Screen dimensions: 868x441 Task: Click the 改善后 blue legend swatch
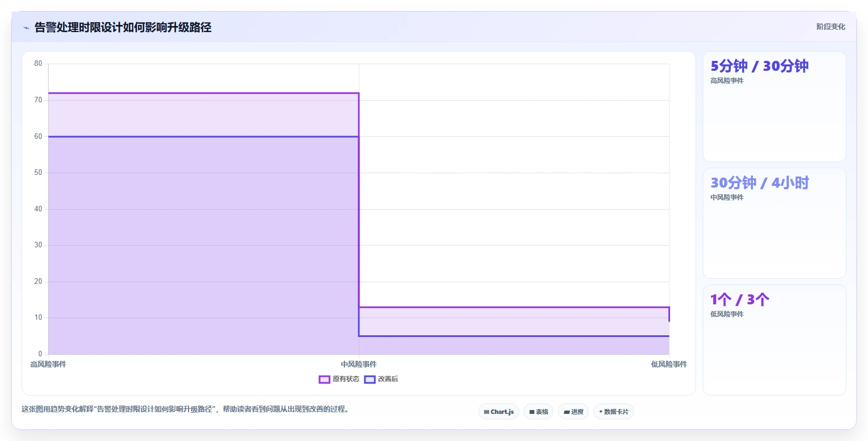click(x=370, y=379)
